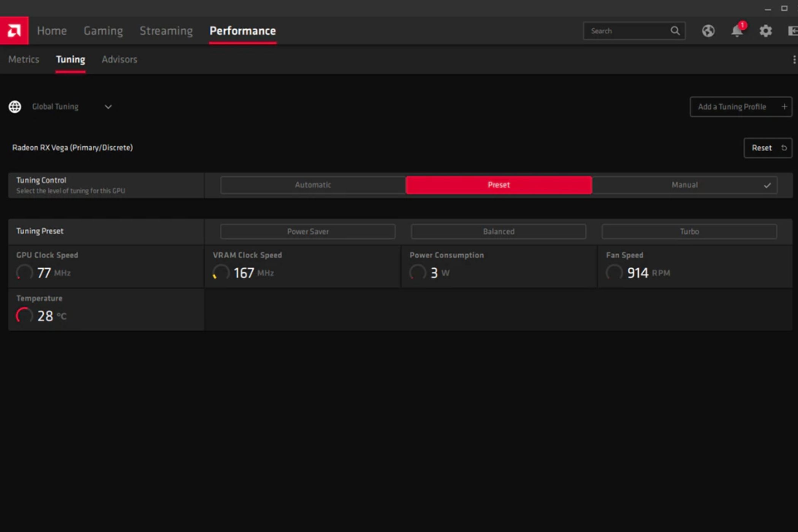The image size is (798, 532).
Task: Click the Global Tuning globe icon
Action: click(x=15, y=107)
